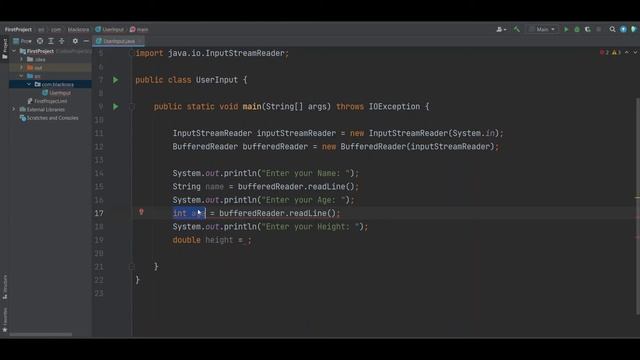Screen dimensions: 640x360
Task: Open project panel settings gear
Action: [x=75, y=41]
